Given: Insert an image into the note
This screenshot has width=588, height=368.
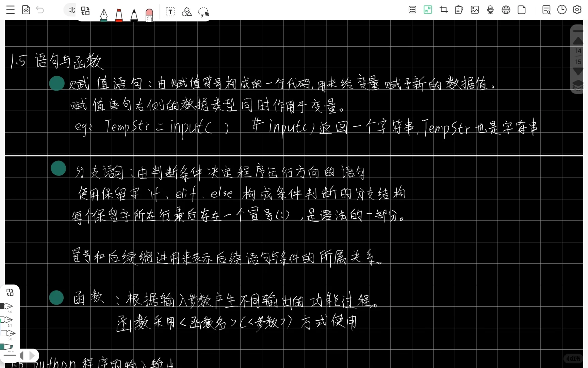Looking at the screenshot, I should click(475, 10).
